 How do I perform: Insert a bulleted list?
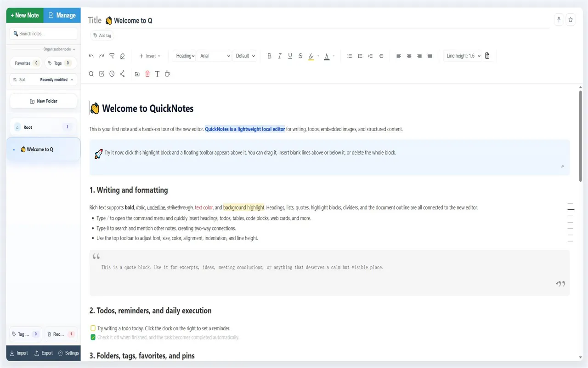(350, 56)
